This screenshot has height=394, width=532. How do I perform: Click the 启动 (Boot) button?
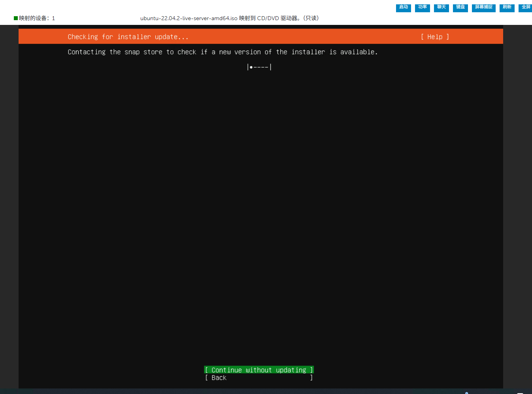pyautogui.click(x=403, y=8)
